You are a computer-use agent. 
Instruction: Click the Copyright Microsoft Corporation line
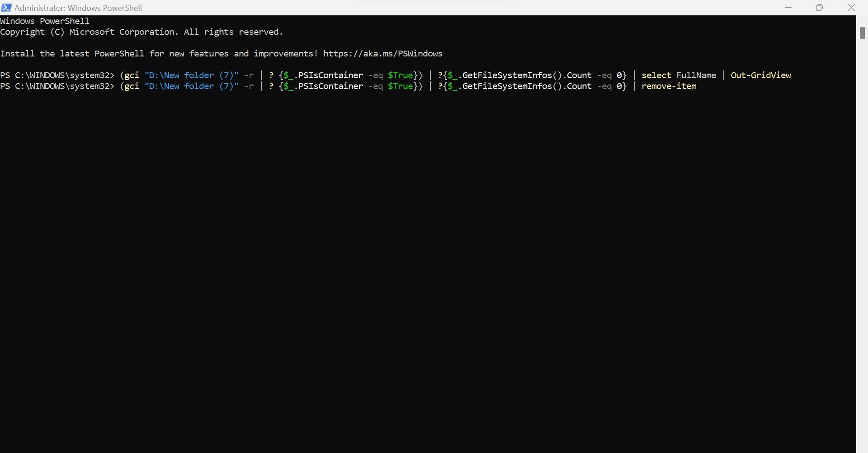click(x=141, y=32)
